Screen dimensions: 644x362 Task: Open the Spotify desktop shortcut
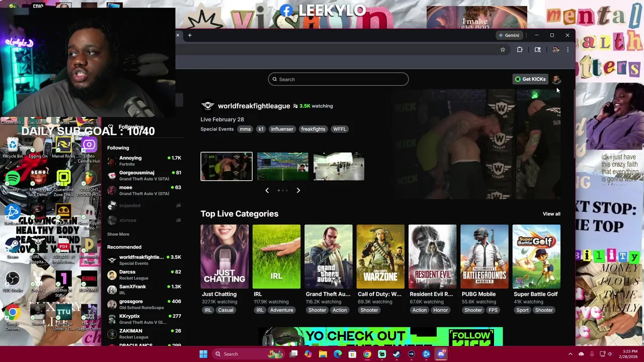pyautogui.click(x=13, y=181)
